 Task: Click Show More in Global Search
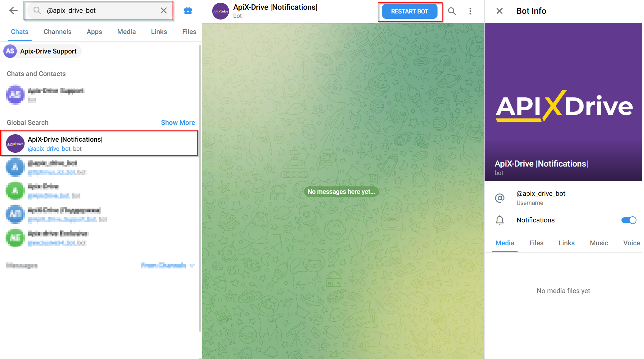pos(178,122)
